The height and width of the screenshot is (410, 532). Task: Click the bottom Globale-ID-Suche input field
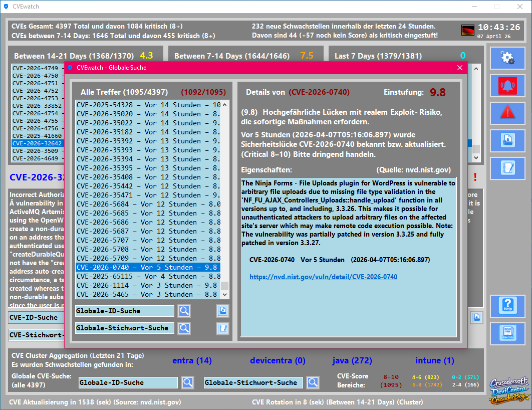128,382
